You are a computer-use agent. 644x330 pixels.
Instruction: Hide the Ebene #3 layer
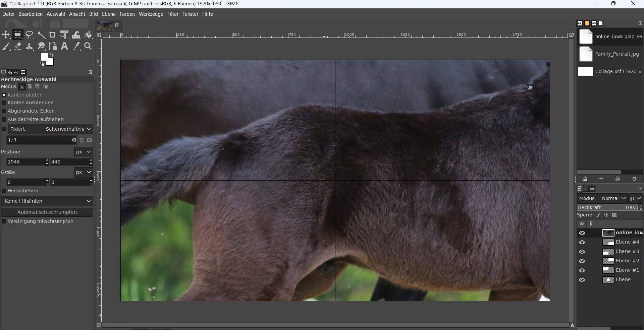582,252
